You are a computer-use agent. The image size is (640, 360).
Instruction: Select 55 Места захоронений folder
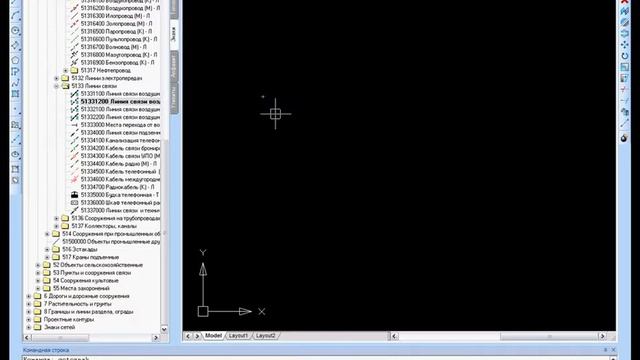[x=81, y=288]
